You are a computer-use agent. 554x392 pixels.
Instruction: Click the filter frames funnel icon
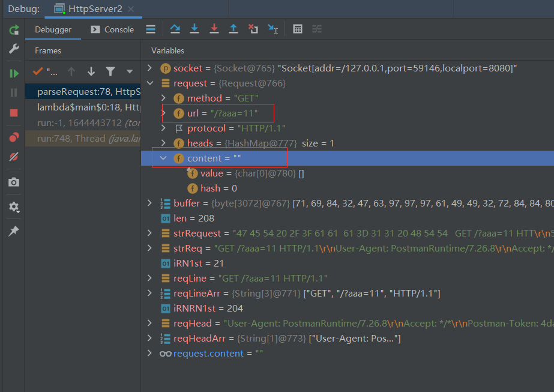click(x=110, y=71)
